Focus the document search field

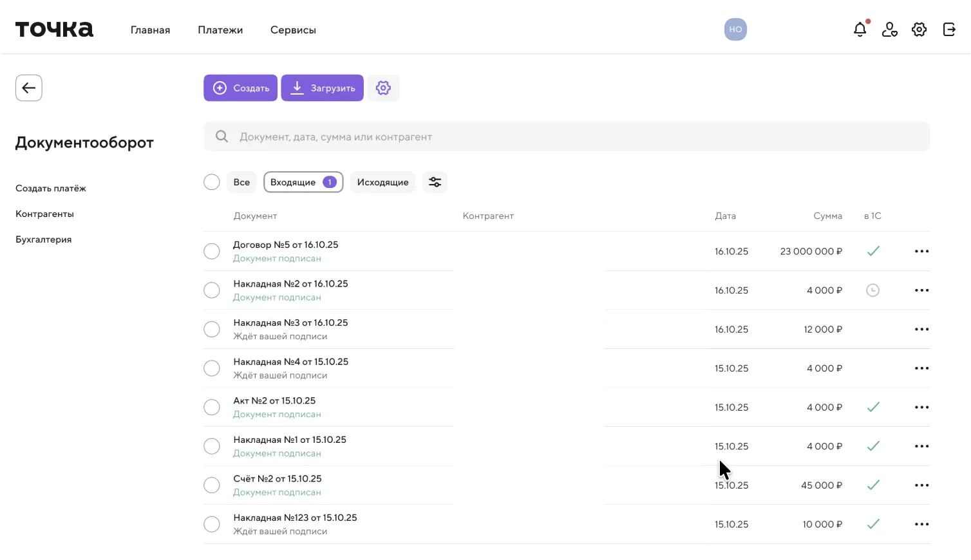pyautogui.click(x=567, y=136)
